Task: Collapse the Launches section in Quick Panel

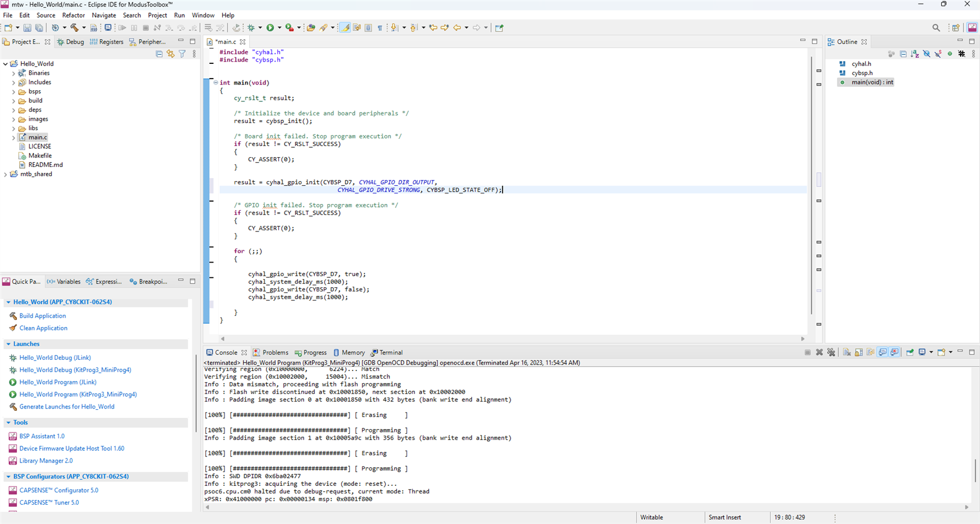Action: coord(8,344)
